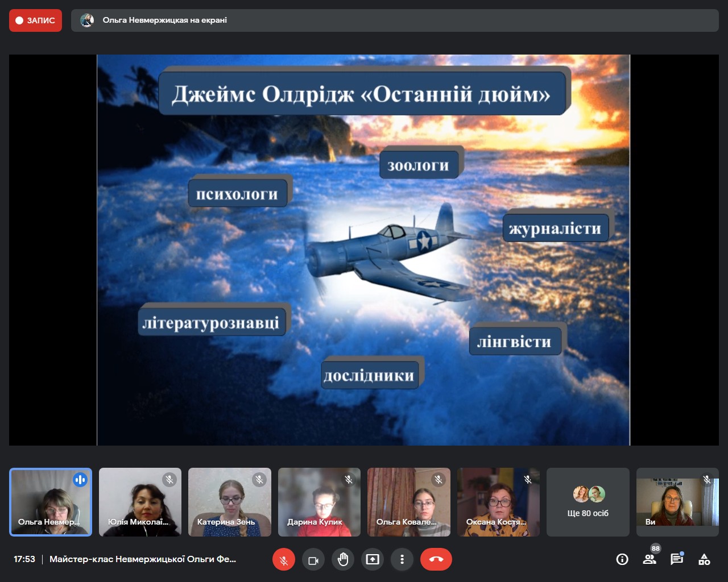Image resolution: width=728 pixels, height=582 pixels.
Task: Click the present screen button
Action: tap(373, 560)
